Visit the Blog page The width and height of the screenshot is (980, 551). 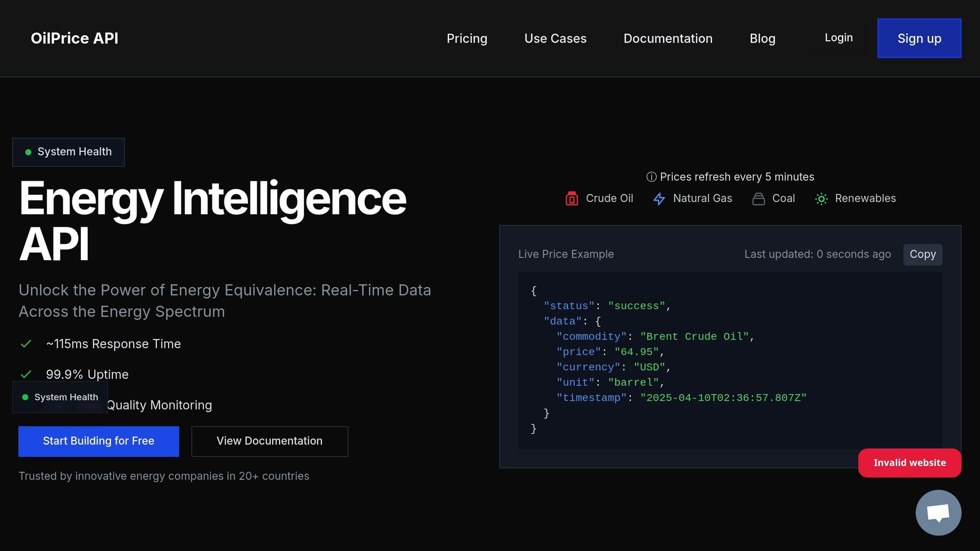762,38
